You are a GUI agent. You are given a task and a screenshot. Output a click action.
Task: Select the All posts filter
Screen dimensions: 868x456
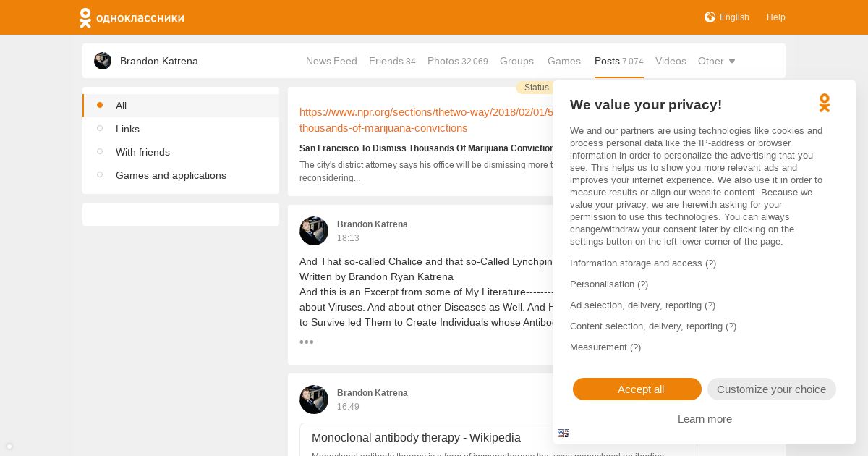coord(181,106)
